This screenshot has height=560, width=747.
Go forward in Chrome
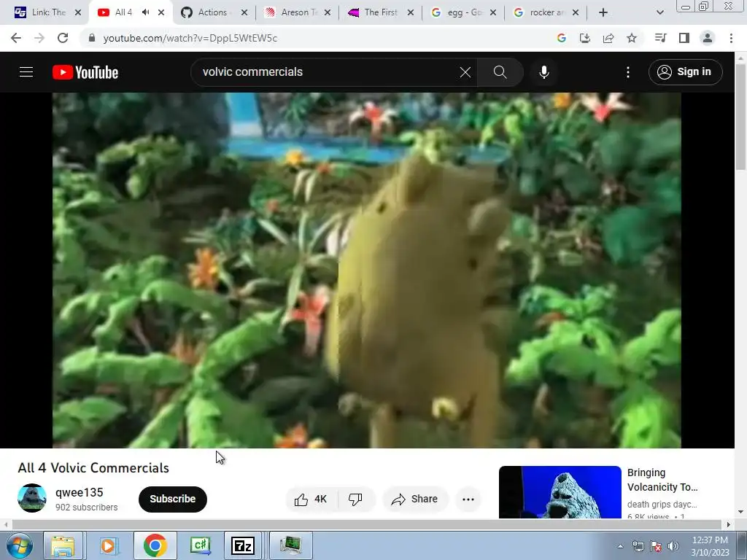click(x=39, y=38)
